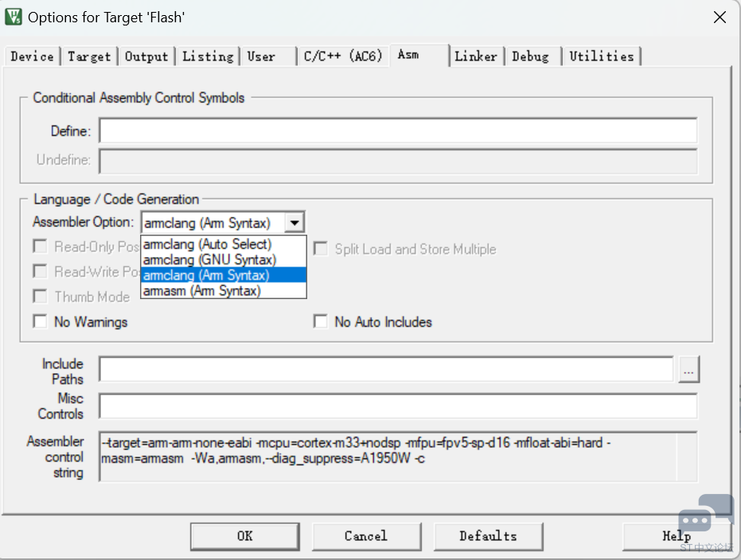The width and height of the screenshot is (741, 560).
Task: Switch to the Debug tab
Action: tap(534, 56)
